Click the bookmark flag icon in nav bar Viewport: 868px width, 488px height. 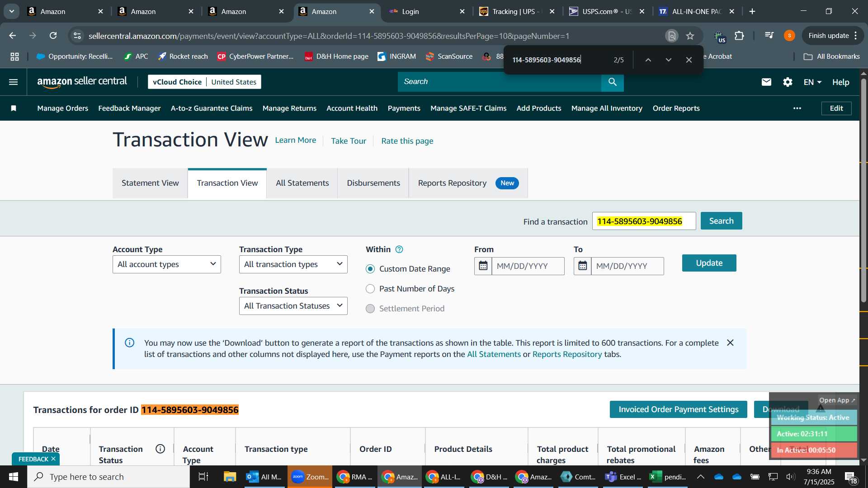pyautogui.click(x=14, y=108)
